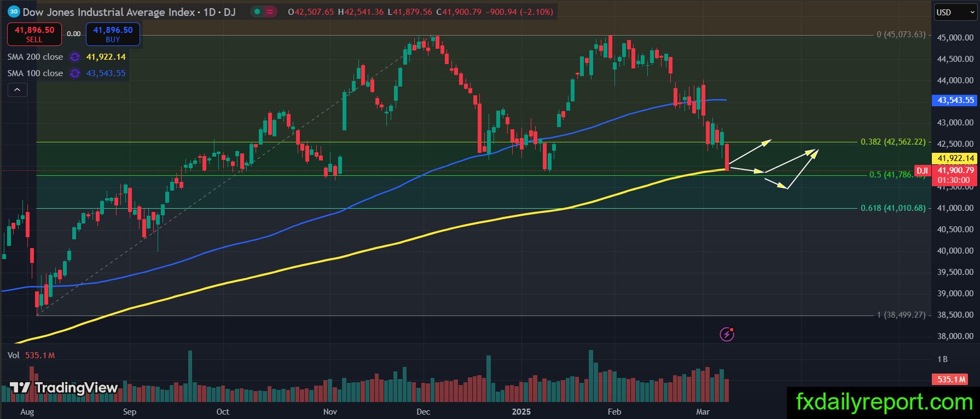Click 40,000.00 on the price scale

[x=955, y=251]
